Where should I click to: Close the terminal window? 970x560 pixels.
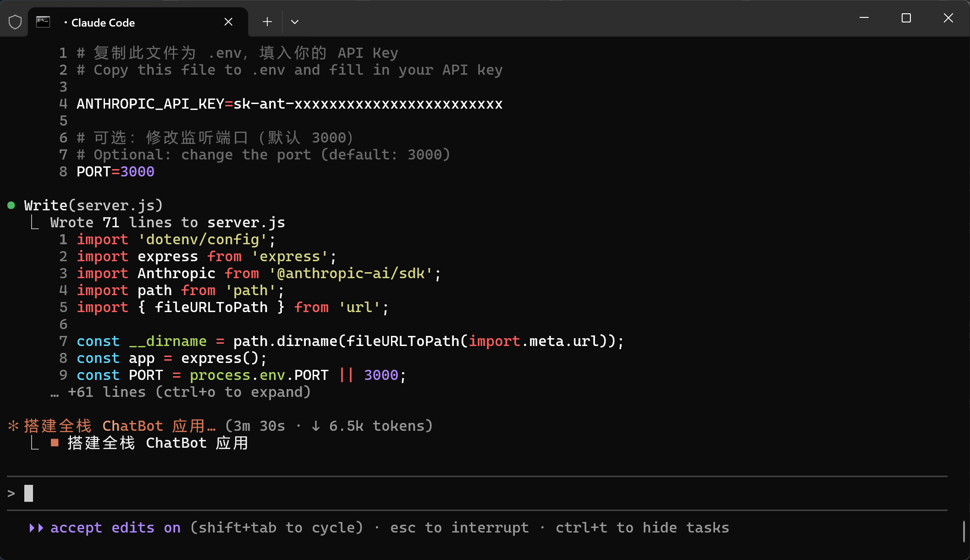tap(948, 18)
